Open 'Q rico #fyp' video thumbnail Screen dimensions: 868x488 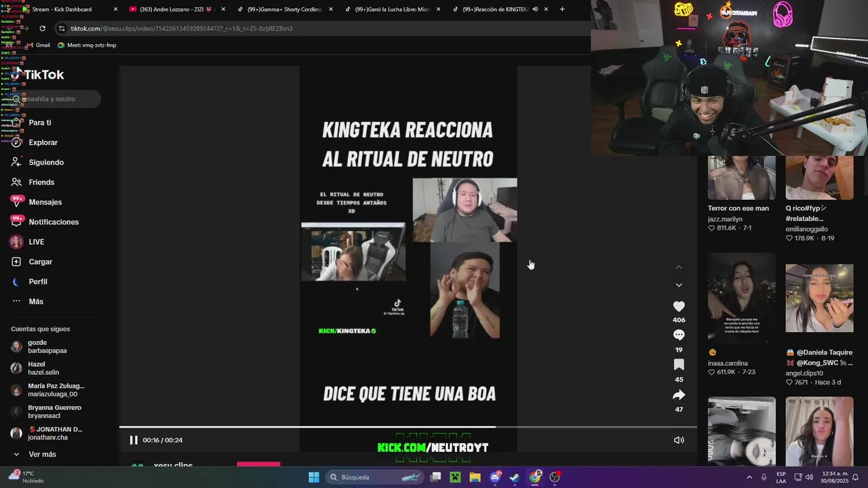pos(819,178)
